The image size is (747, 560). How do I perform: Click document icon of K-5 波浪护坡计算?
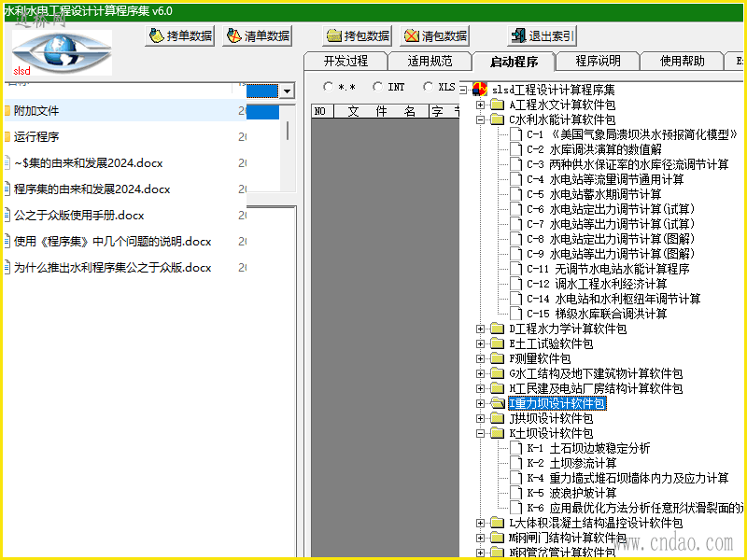coord(515,493)
